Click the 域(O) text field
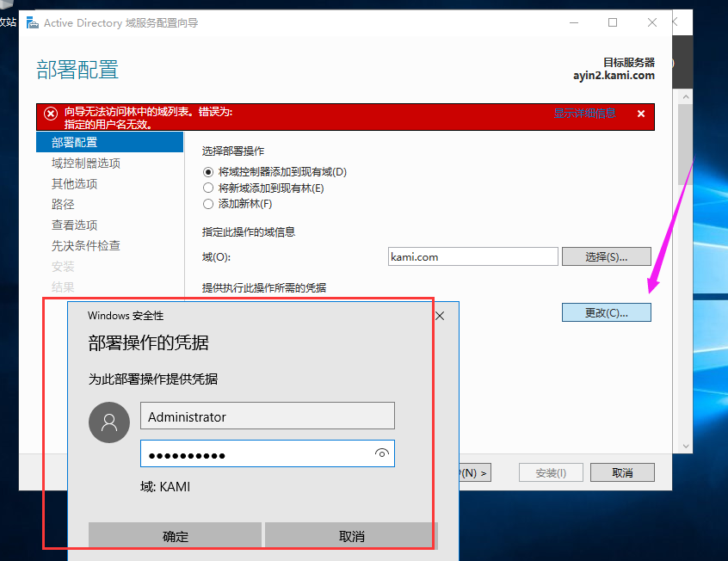The height and width of the screenshot is (561, 728). tap(473, 256)
